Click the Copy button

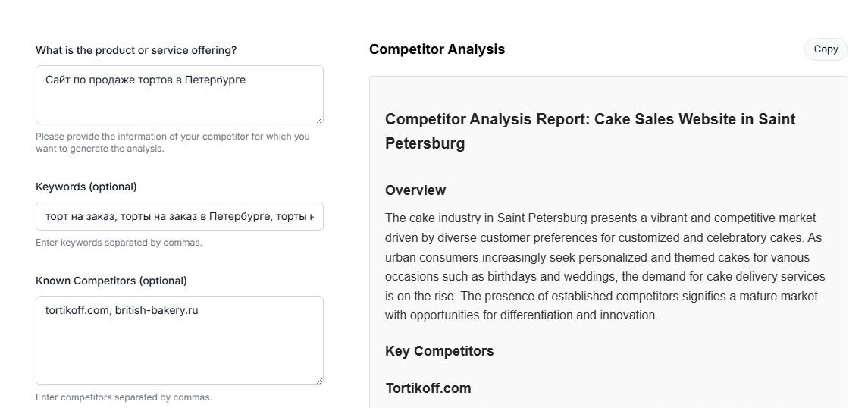point(826,49)
